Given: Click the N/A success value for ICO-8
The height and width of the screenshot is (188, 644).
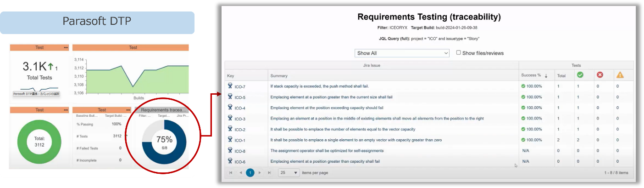Looking at the screenshot, I should pyautogui.click(x=526, y=150).
